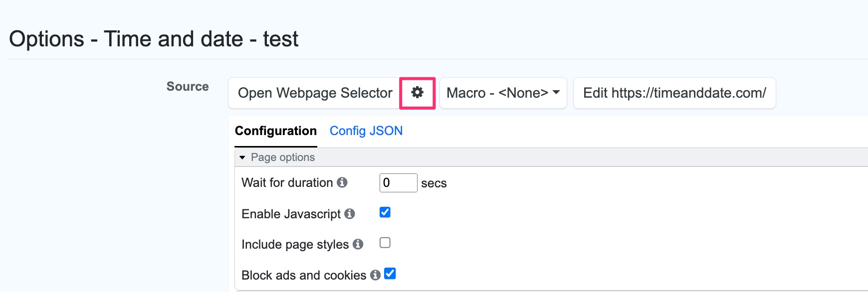Click the gear settings icon beside Webpage Selector
Screen dimensions: 868x292
tap(417, 93)
